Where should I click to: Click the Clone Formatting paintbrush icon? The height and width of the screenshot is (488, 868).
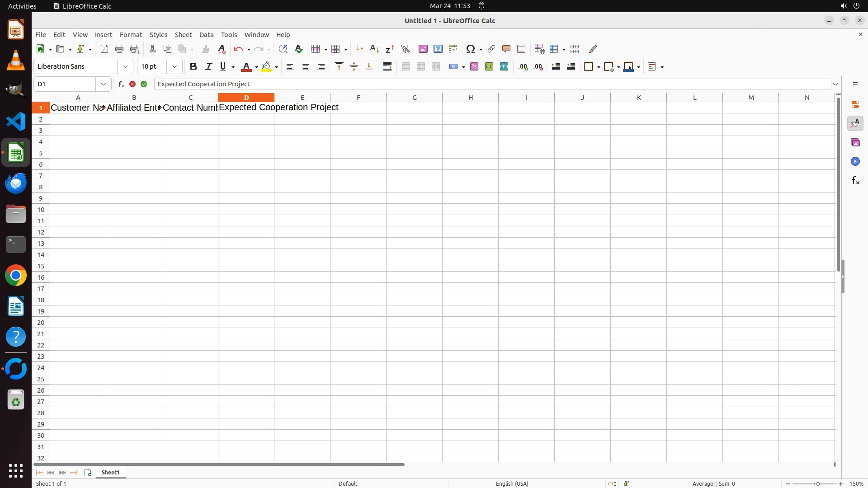click(206, 49)
